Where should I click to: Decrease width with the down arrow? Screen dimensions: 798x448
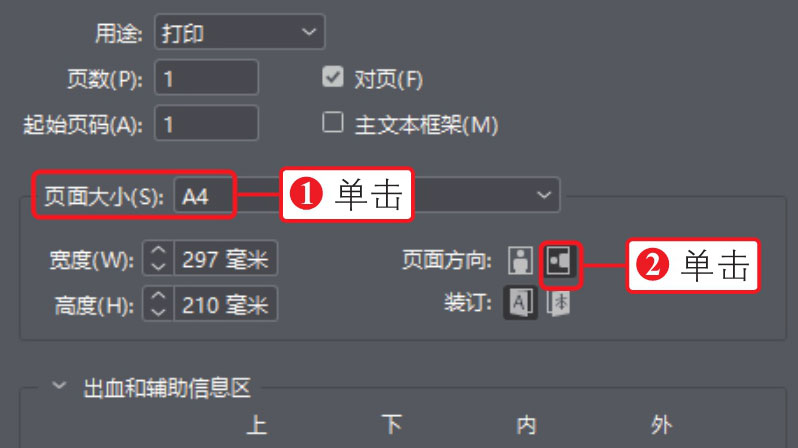[159, 266]
